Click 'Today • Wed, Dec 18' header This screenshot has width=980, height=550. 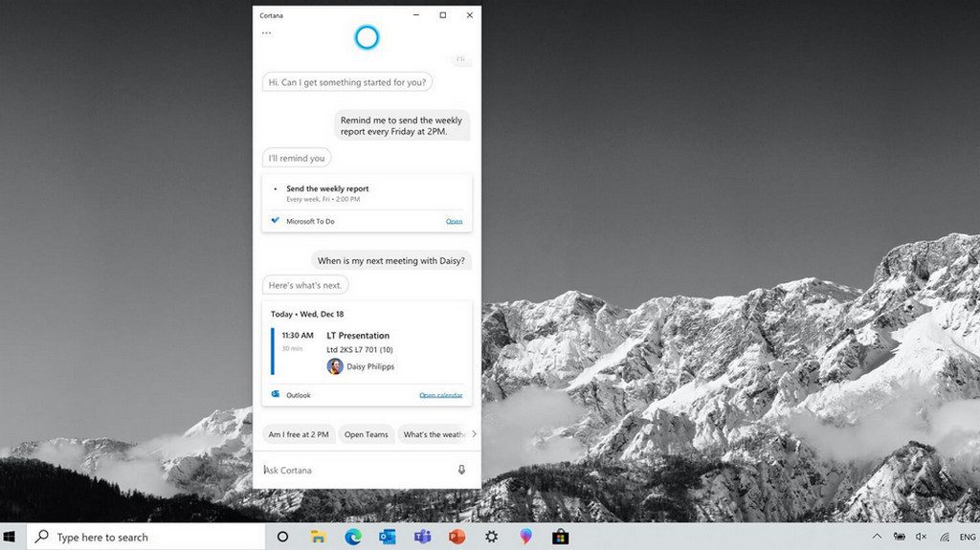[307, 314]
